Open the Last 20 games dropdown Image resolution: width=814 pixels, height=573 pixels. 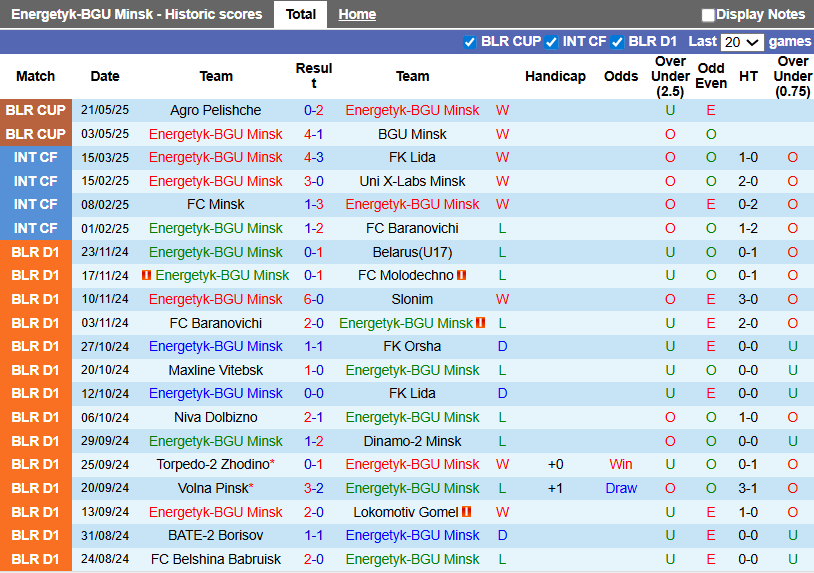click(x=742, y=42)
